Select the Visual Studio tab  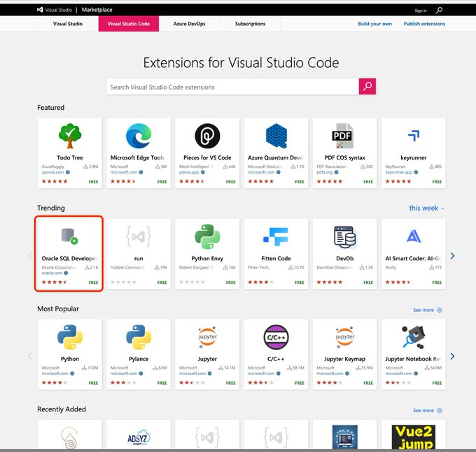coord(68,24)
